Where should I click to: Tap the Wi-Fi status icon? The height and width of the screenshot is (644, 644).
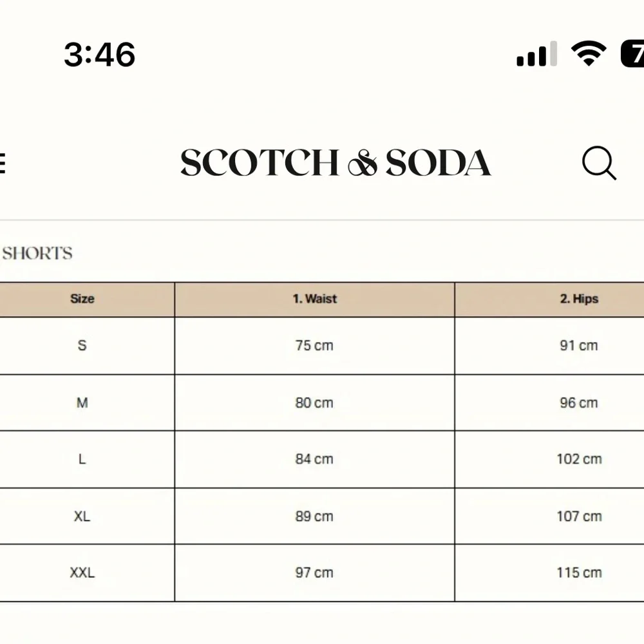589,53
